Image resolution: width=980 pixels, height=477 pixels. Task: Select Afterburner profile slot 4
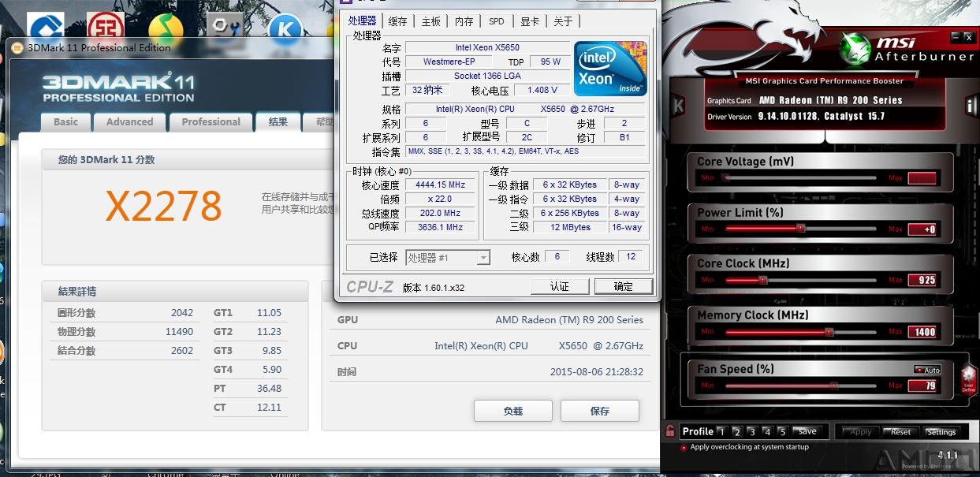point(767,432)
